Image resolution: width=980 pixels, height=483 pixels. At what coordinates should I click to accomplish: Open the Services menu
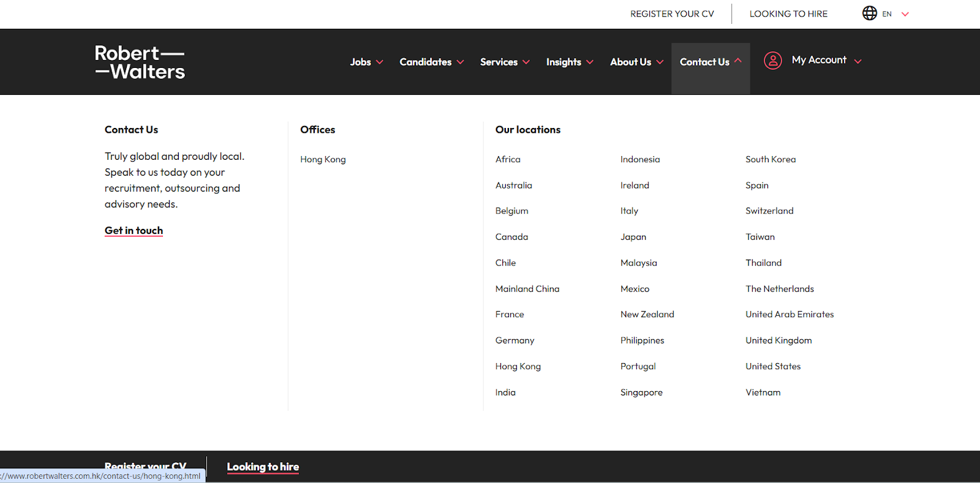point(499,62)
